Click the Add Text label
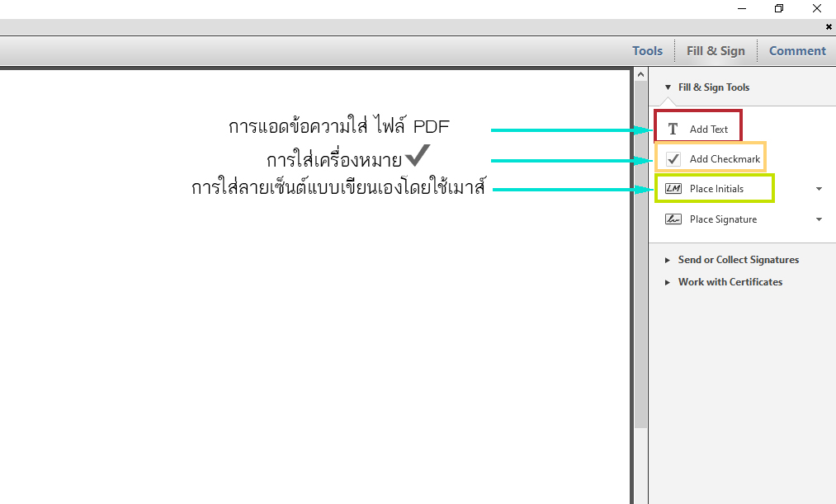The width and height of the screenshot is (836, 504). pyautogui.click(x=709, y=130)
